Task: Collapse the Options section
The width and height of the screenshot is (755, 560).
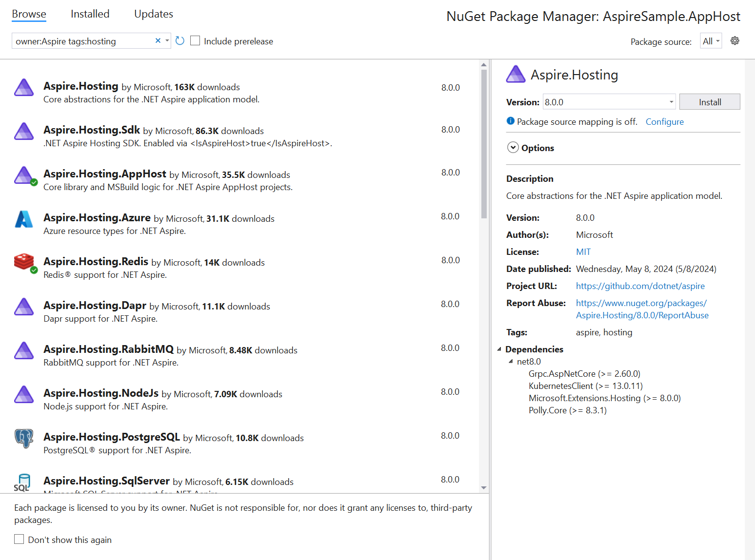Action: tap(513, 147)
